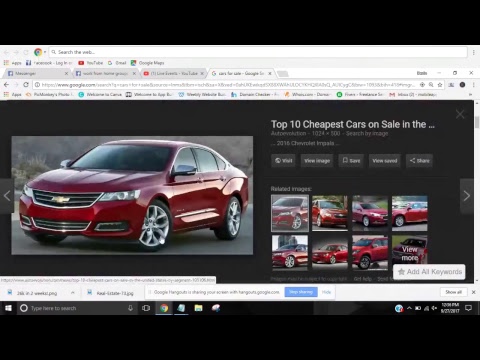Save the image with Save button
The height and width of the screenshot is (360, 480).
click(351, 161)
